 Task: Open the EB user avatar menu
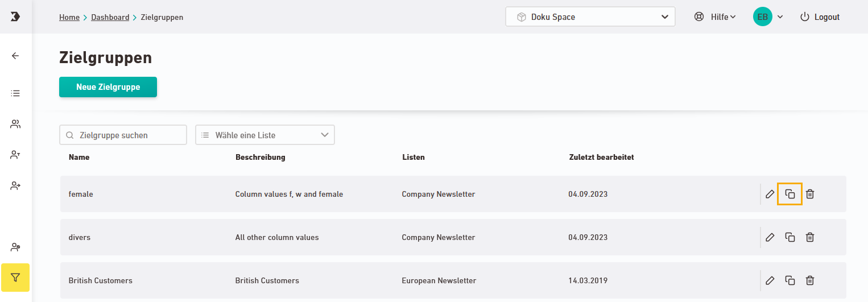[x=767, y=17]
